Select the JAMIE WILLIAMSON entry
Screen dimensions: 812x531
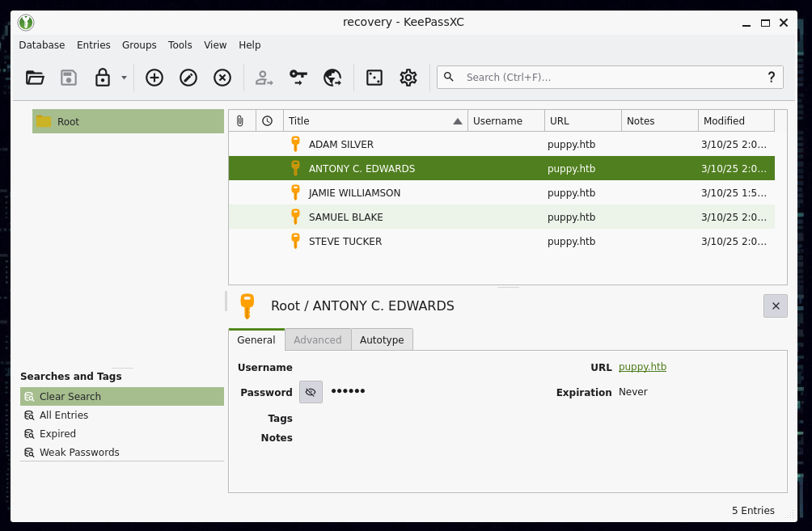pyautogui.click(x=354, y=193)
